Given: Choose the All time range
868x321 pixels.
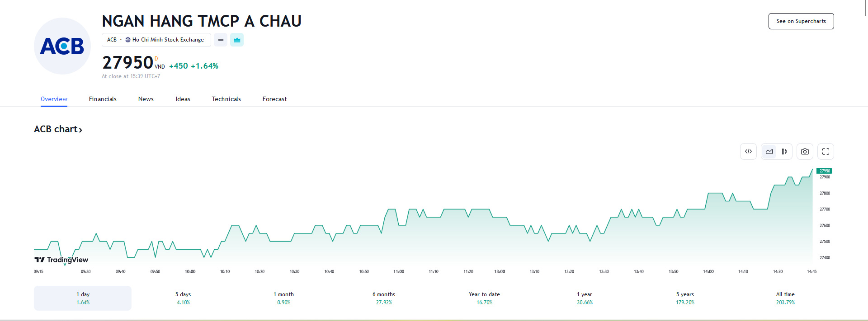Looking at the screenshot, I should (785, 298).
